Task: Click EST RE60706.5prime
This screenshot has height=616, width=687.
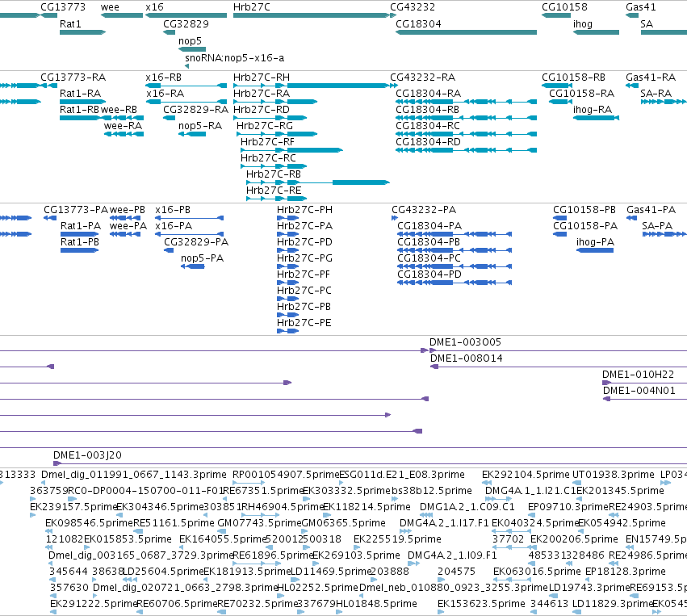Action: (178, 604)
